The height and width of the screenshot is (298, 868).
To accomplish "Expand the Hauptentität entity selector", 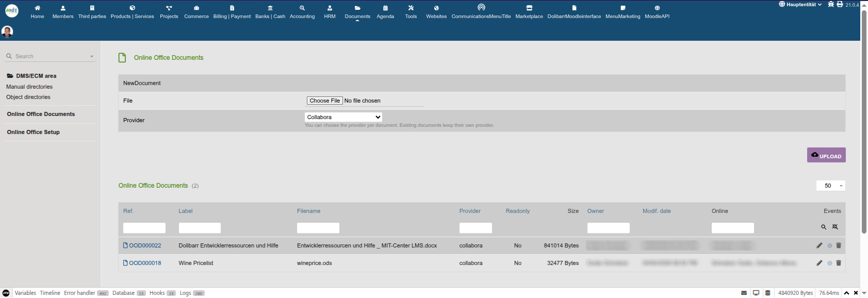I will (x=800, y=5).
